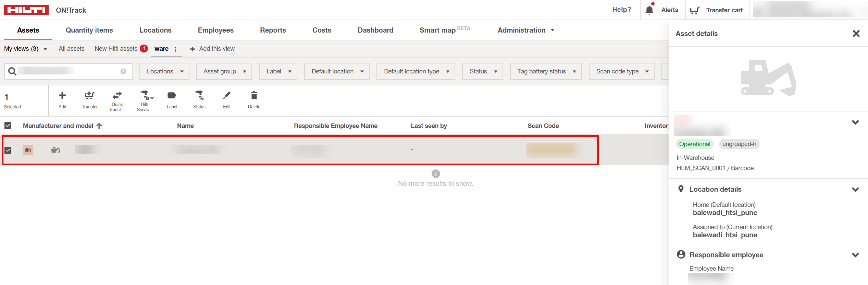Collapse the Location details section
This screenshot has width=868, height=285.
855,189
